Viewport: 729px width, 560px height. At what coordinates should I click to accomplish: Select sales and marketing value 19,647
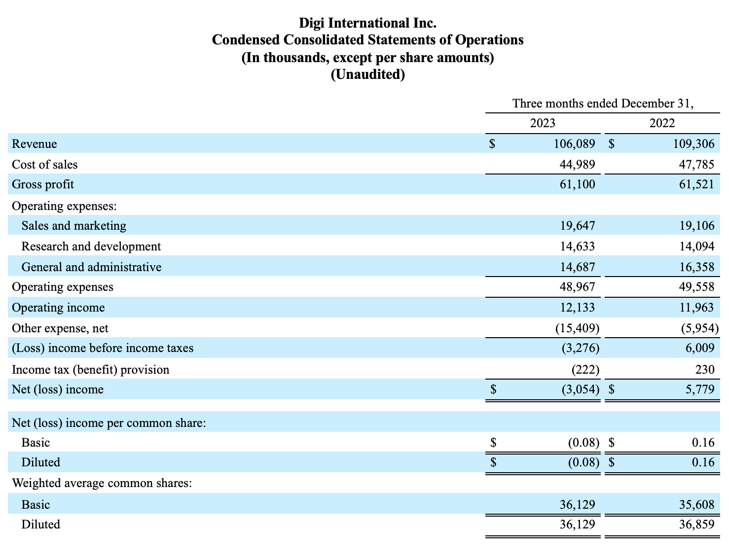pyautogui.click(x=578, y=226)
